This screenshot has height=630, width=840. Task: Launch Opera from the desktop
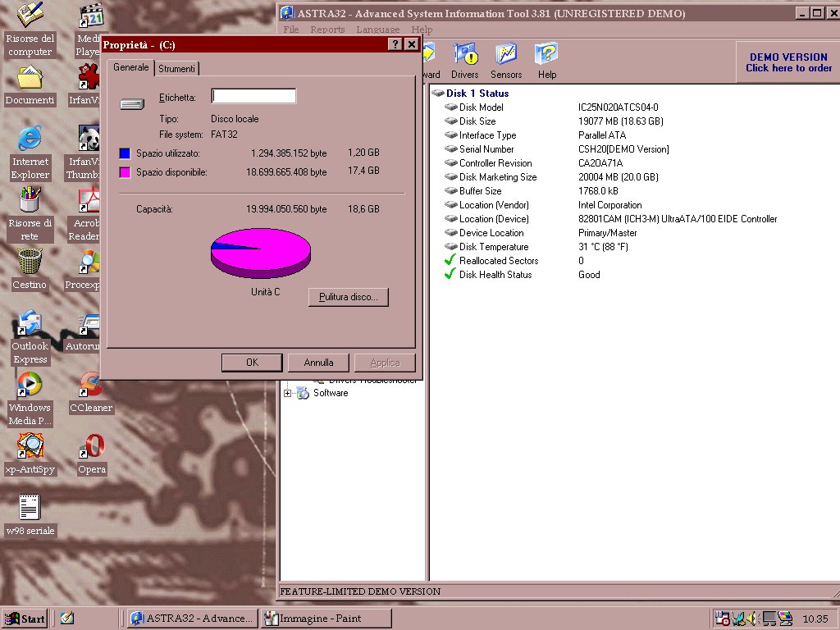[x=92, y=452]
